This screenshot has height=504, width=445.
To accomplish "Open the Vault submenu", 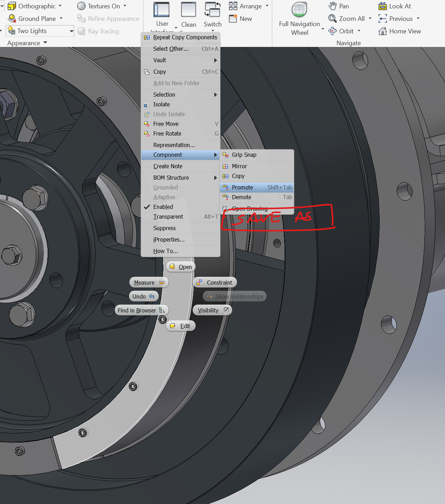I will tap(181, 60).
